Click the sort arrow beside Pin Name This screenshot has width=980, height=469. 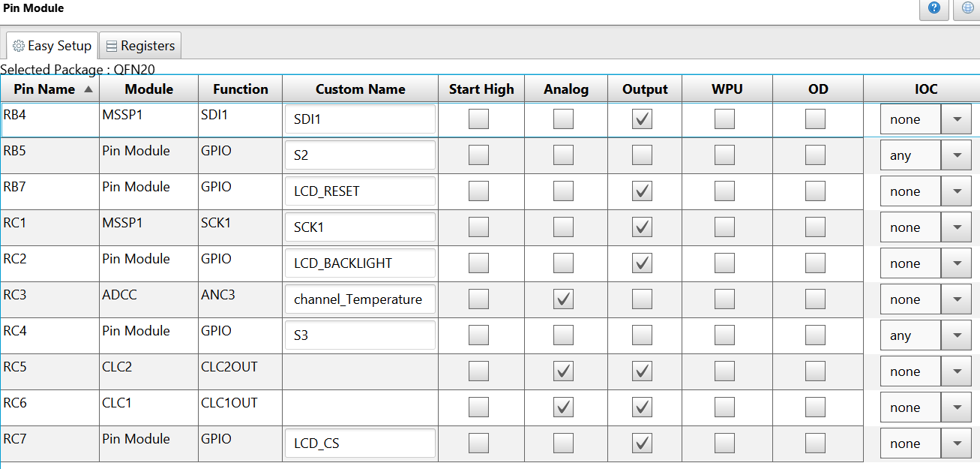88,89
